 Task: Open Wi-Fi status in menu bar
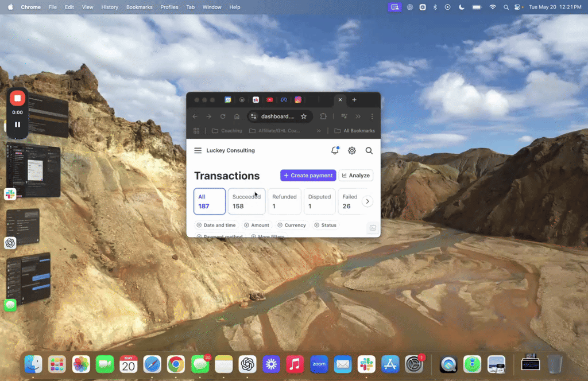coord(492,7)
